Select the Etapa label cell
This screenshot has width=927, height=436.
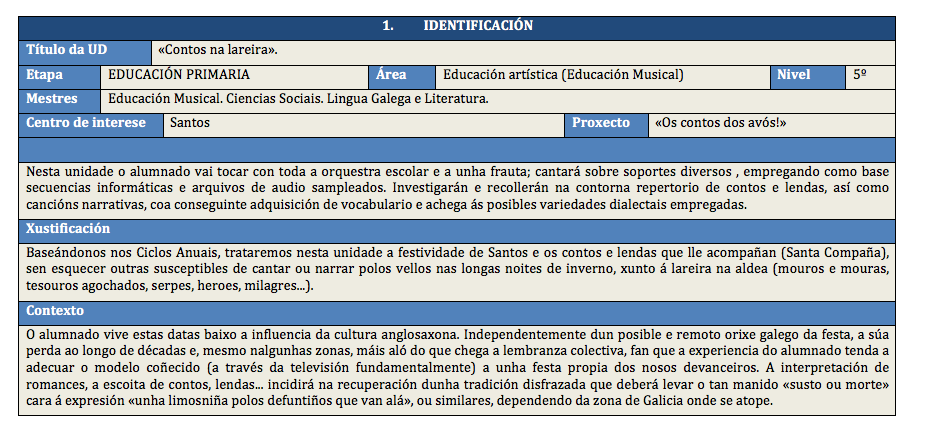click(x=60, y=76)
